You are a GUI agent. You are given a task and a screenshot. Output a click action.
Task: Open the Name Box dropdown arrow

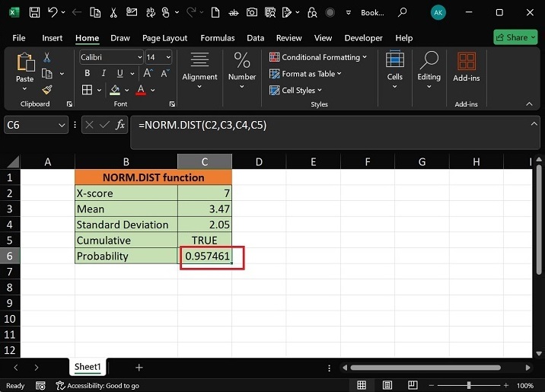tap(62, 126)
